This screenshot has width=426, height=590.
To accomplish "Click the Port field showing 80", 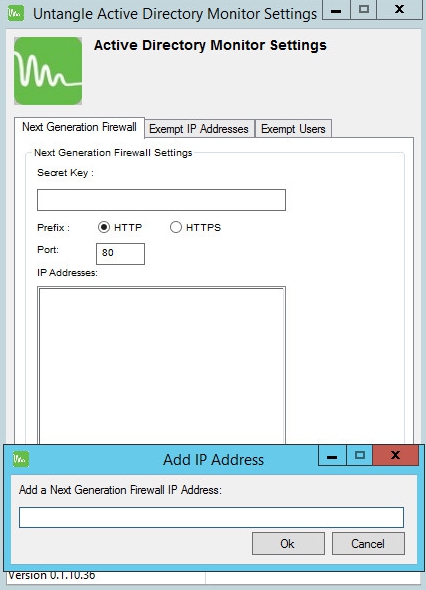I will coord(120,254).
